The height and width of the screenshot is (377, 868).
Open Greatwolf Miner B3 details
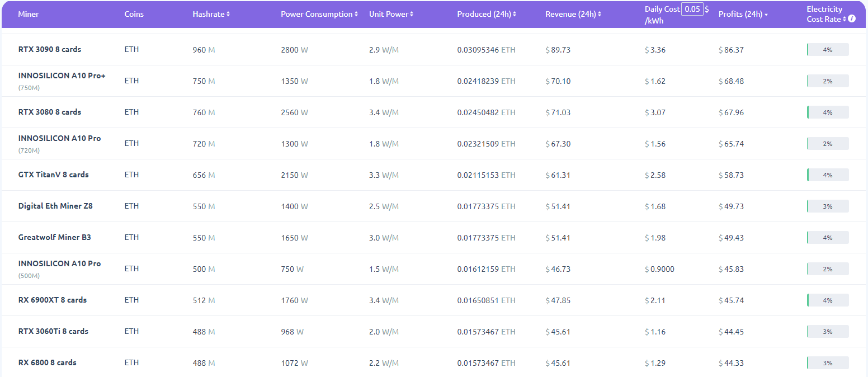coord(54,237)
